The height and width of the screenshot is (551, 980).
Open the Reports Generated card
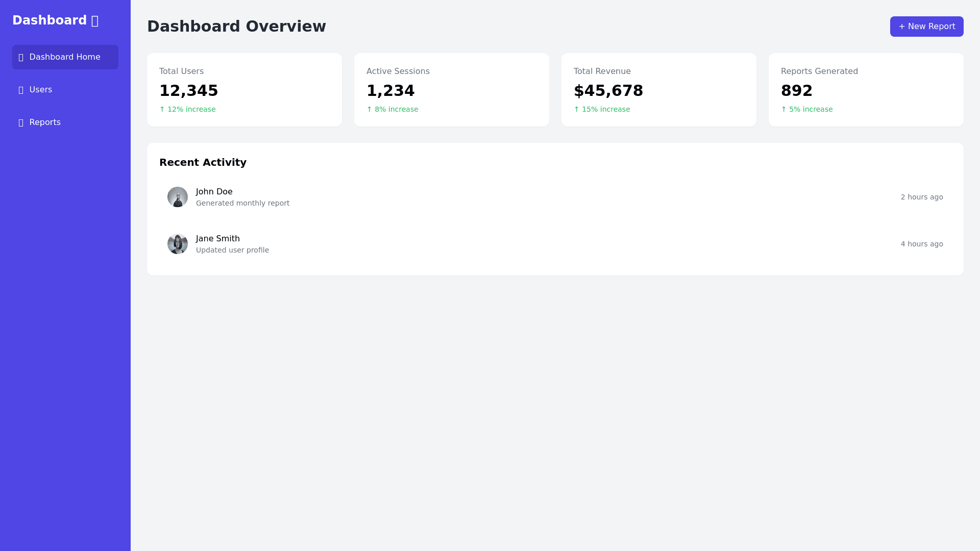866,90
